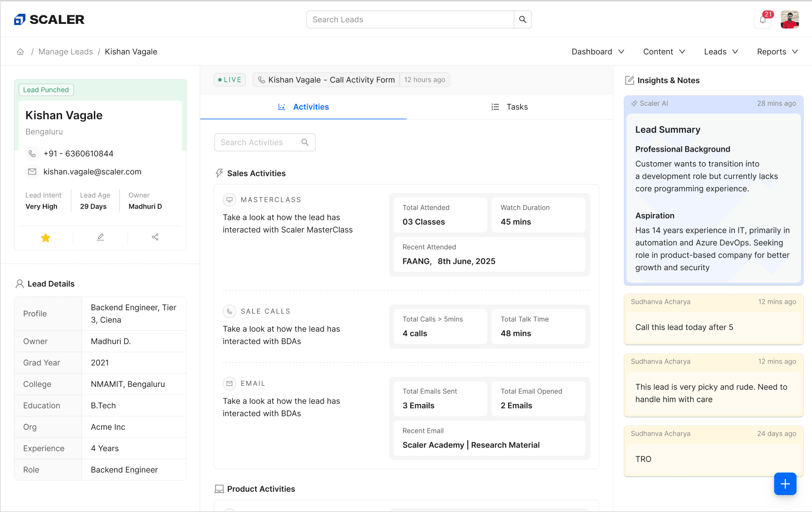Click the College value NMAMIT, Bengaluru

point(128,384)
